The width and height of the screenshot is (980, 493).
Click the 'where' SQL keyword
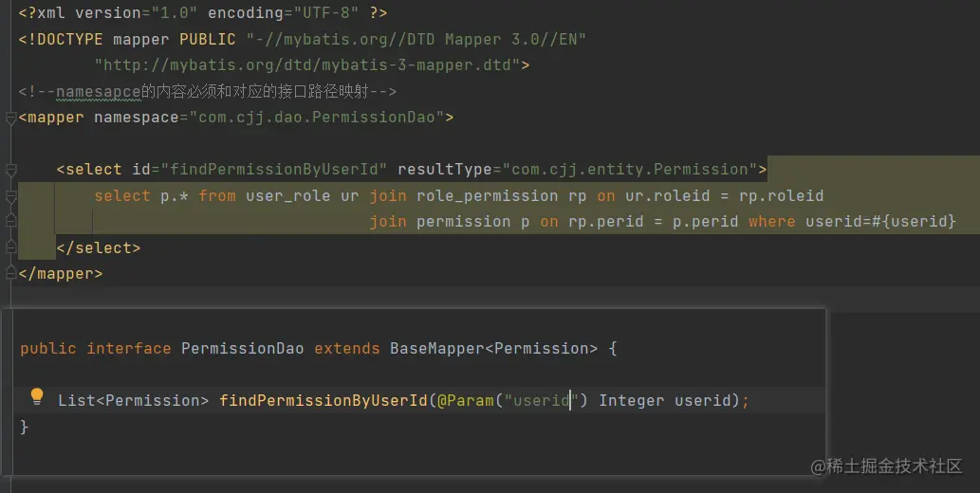pos(772,221)
